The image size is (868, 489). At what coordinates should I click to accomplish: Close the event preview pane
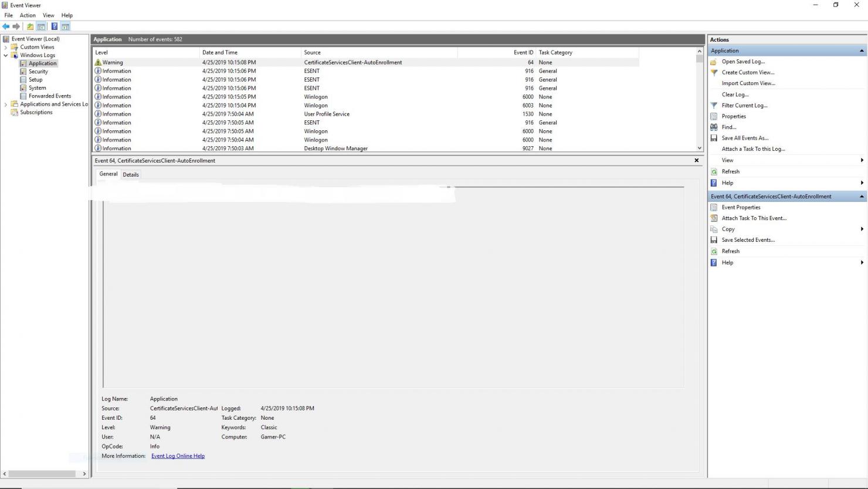click(x=697, y=160)
